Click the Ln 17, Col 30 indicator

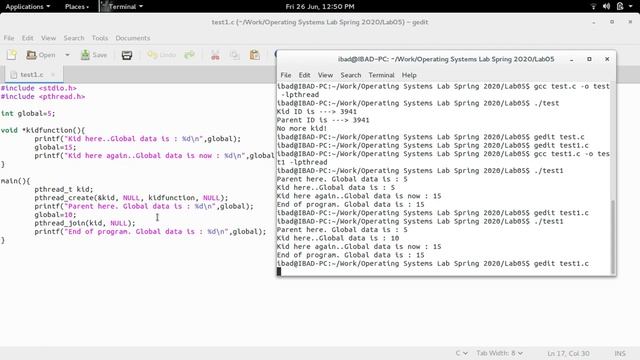point(568,353)
